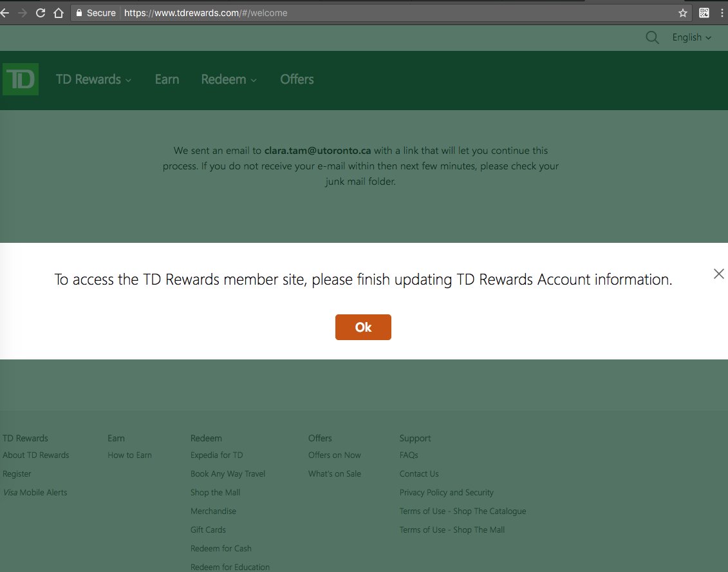The height and width of the screenshot is (572, 728).
Task: Click the browser back arrow
Action: [x=5, y=13]
